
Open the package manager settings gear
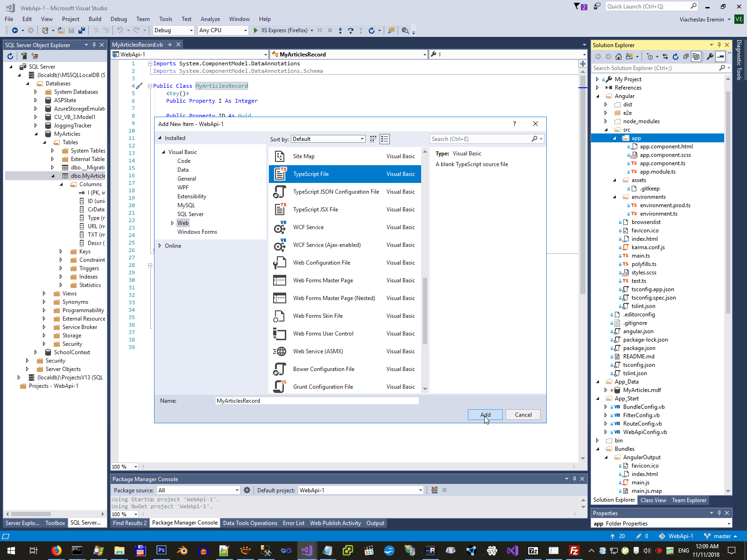click(247, 490)
